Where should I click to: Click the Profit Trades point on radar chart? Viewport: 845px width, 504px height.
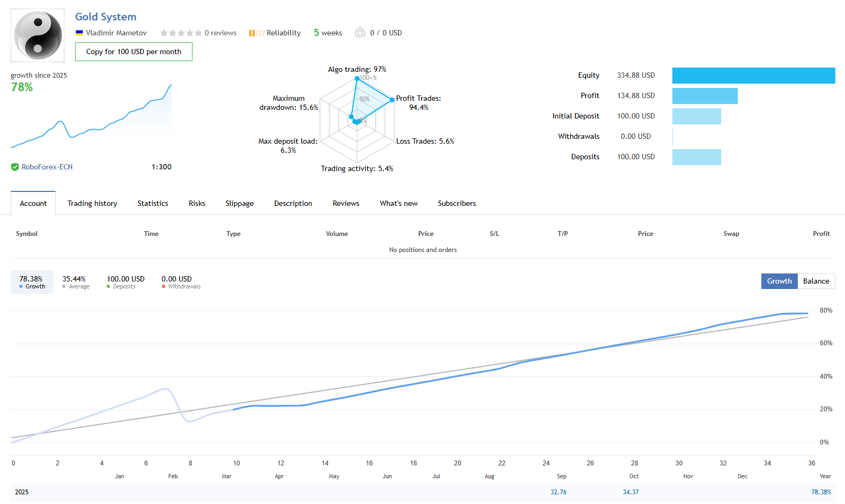click(392, 100)
